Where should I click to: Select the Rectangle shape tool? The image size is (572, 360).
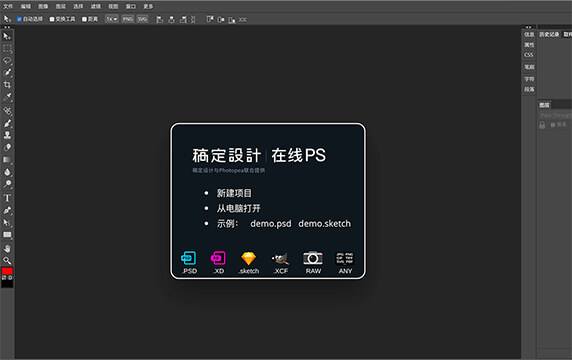click(7, 235)
